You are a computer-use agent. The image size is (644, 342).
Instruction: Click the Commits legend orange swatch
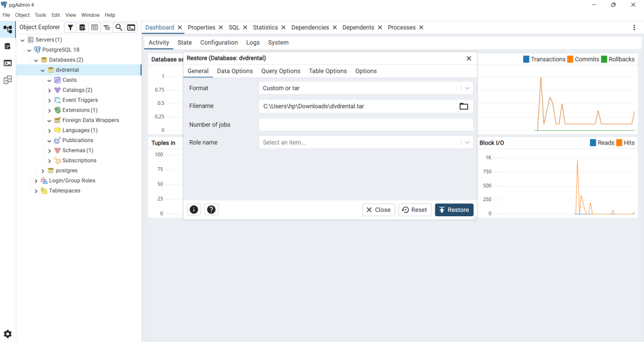[570, 59]
